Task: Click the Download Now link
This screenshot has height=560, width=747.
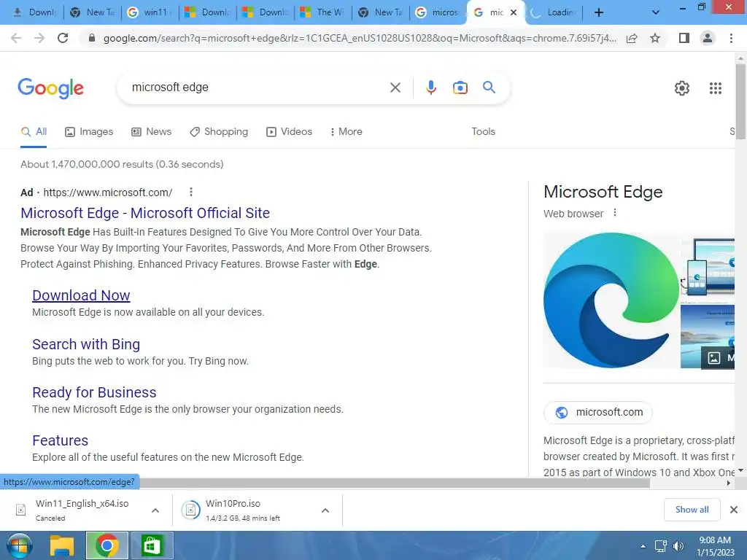Action: [81, 295]
